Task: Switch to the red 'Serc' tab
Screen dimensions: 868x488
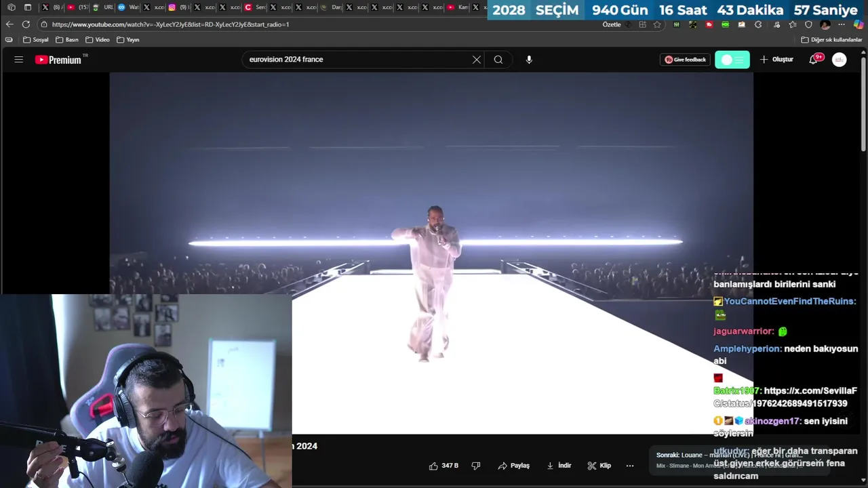Action: tap(255, 7)
